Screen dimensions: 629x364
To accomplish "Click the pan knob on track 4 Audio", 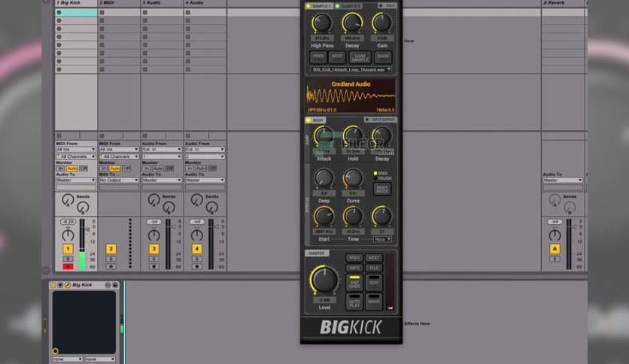I will tap(196, 235).
